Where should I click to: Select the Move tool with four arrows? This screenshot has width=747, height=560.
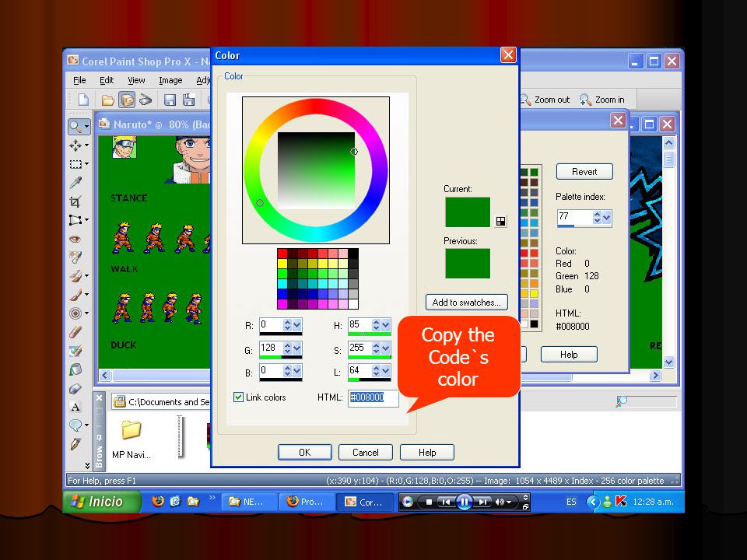pos(75,145)
